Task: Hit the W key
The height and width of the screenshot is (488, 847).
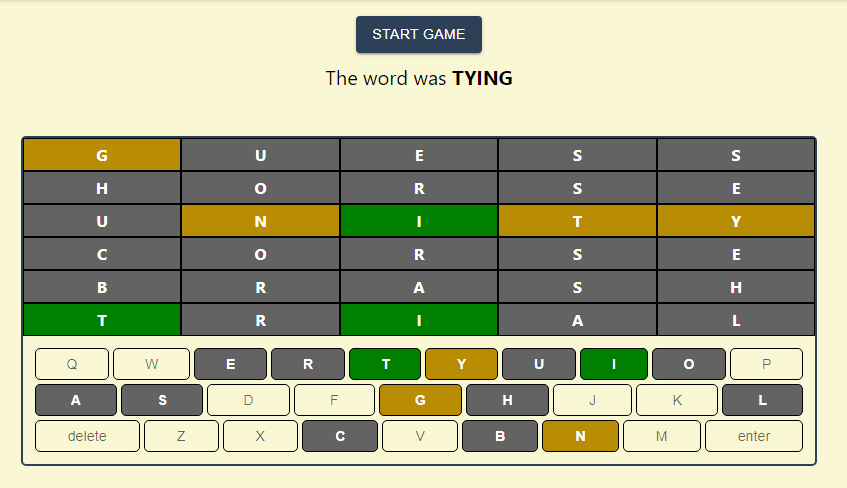Action: coord(151,364)
